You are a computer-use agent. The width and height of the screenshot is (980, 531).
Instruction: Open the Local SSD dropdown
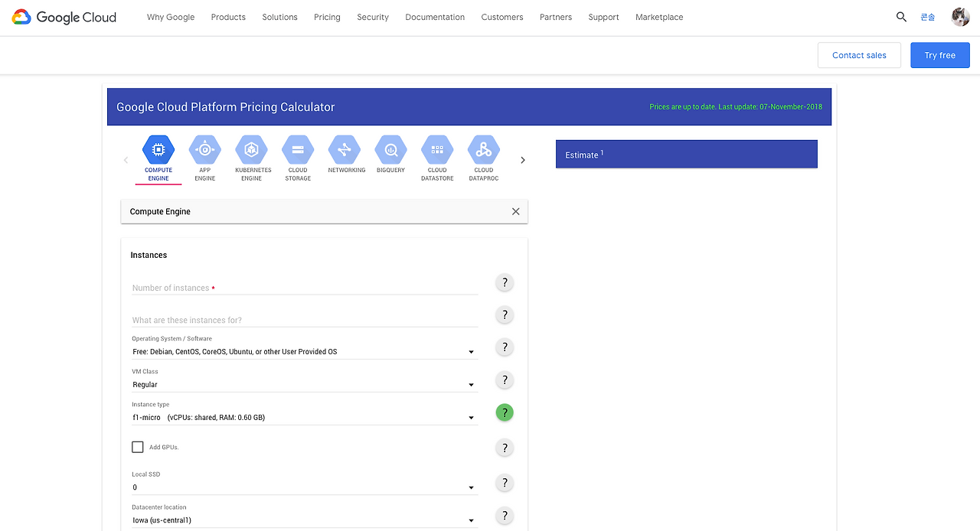coord(305,487)
